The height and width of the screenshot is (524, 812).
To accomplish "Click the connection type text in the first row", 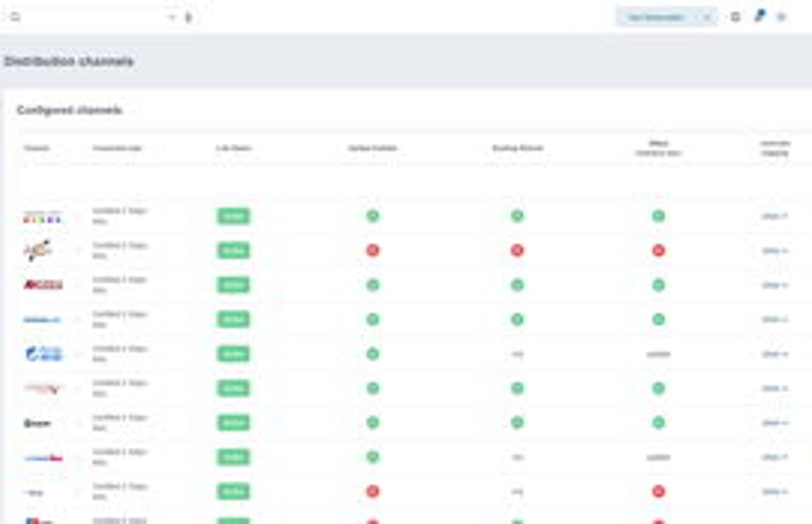I will [120, 216].
